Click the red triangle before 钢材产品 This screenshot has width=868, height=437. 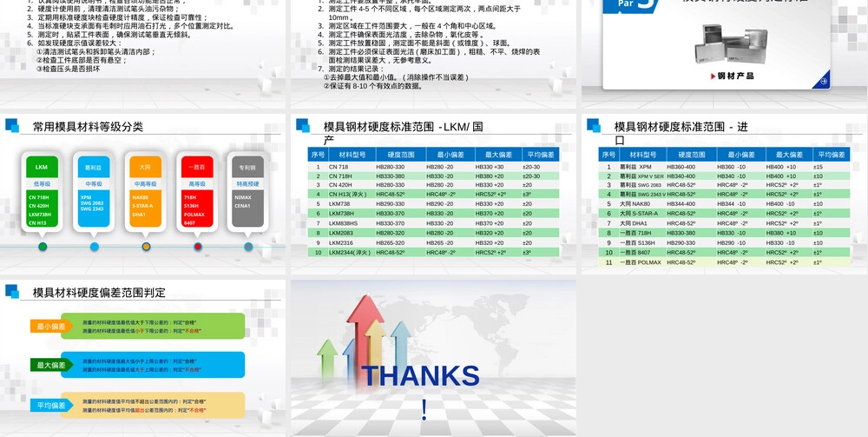(x=713, y=76)
